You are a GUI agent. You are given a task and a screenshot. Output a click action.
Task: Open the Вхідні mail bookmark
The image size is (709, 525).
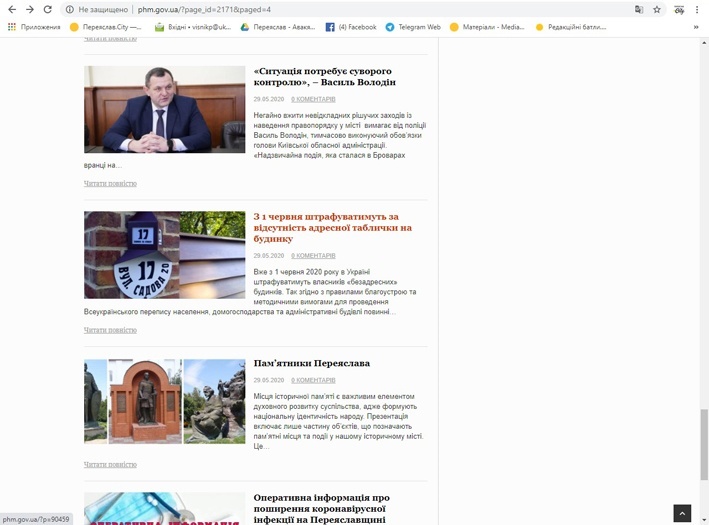pyautogui.click(x=193, y=27)
